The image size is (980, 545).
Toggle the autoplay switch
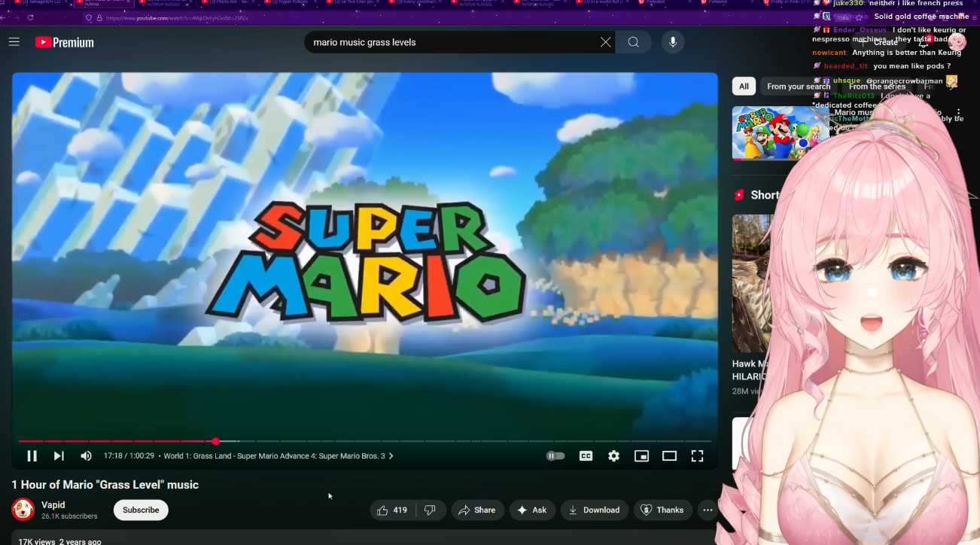(555, 456)
